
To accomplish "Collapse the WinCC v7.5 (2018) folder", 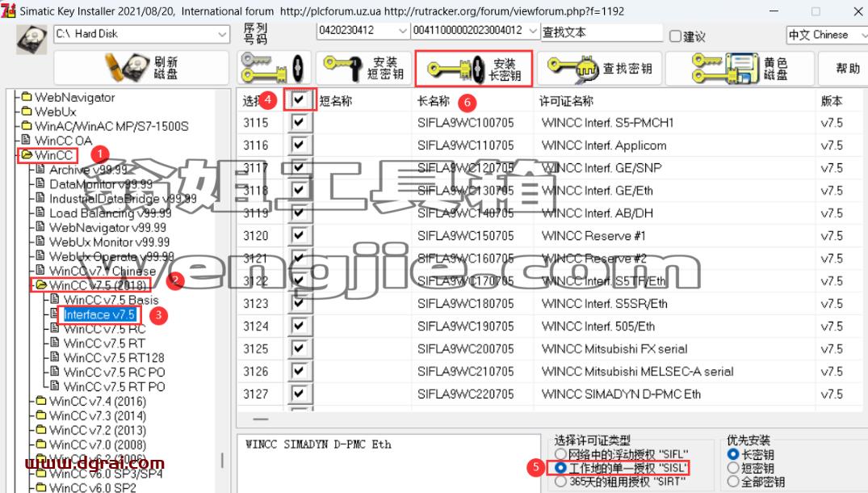I will (x=40, y=285).
